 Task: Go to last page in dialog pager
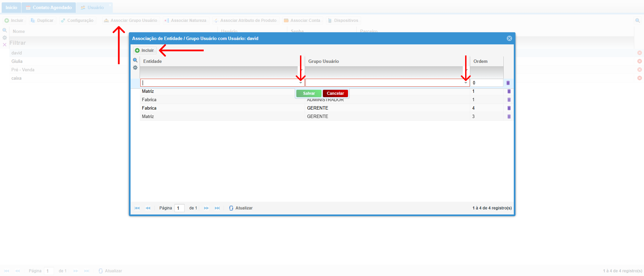click(217, 208)
